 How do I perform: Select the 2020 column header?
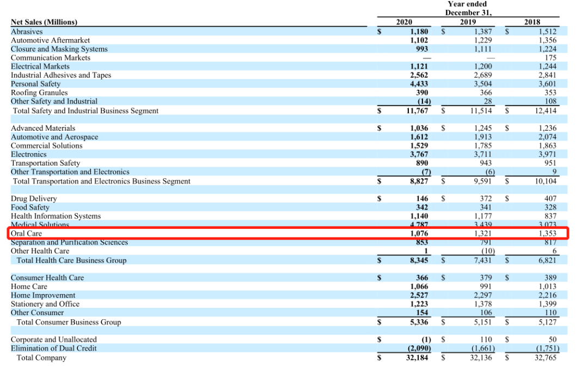404,22
